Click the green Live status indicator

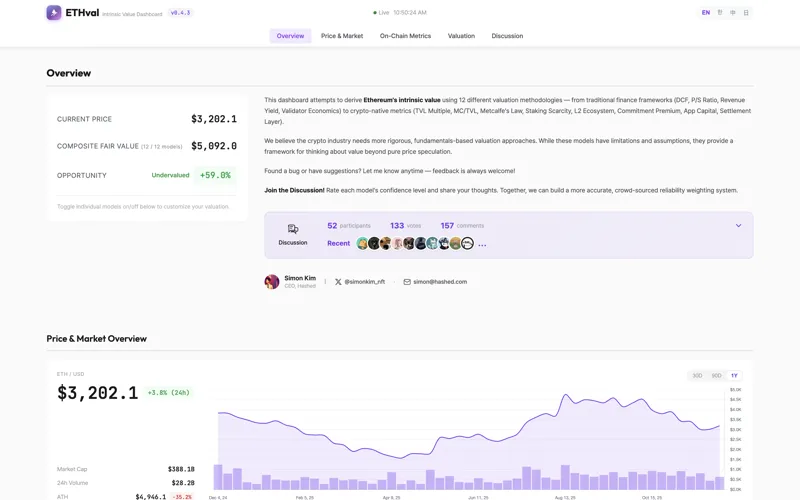375,13
